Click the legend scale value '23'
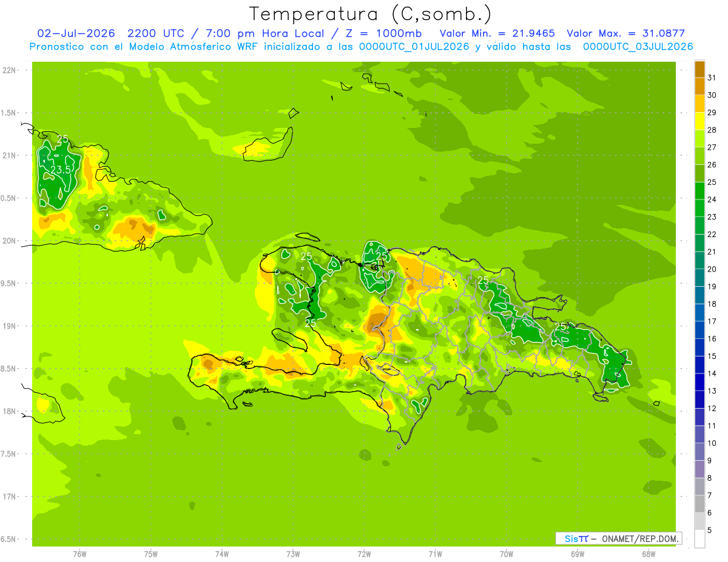 712,217
